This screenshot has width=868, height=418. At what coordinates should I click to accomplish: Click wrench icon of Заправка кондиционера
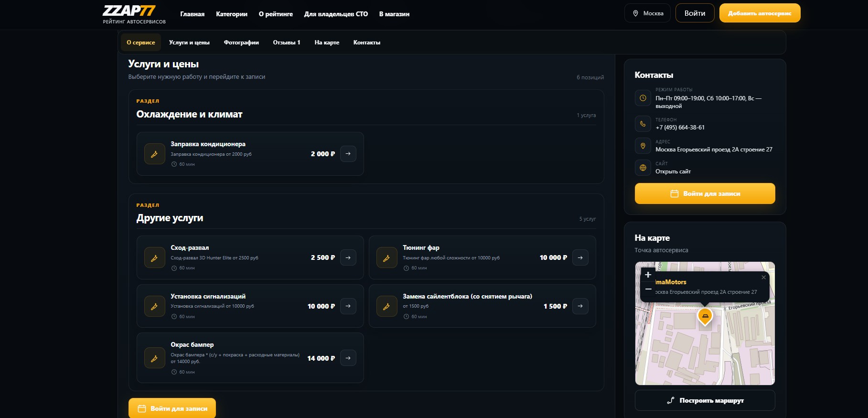(x=155, y=154)
